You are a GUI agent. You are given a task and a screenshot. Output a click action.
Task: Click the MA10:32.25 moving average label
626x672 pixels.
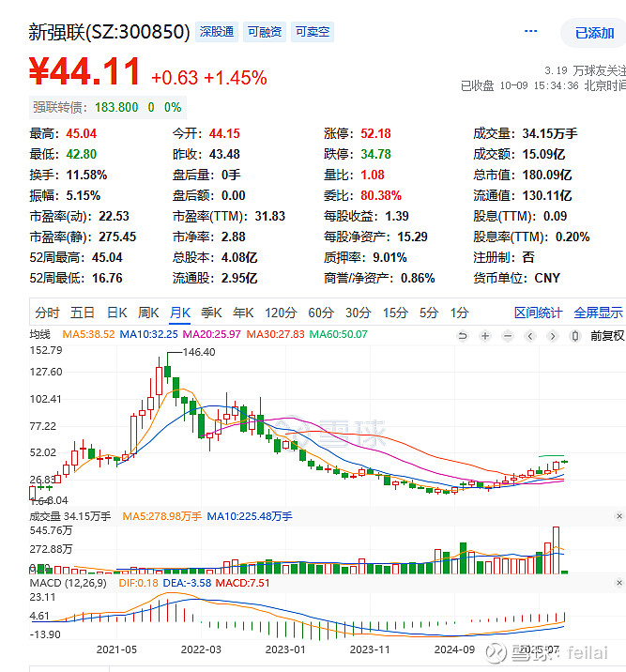(x=148, y=334)
